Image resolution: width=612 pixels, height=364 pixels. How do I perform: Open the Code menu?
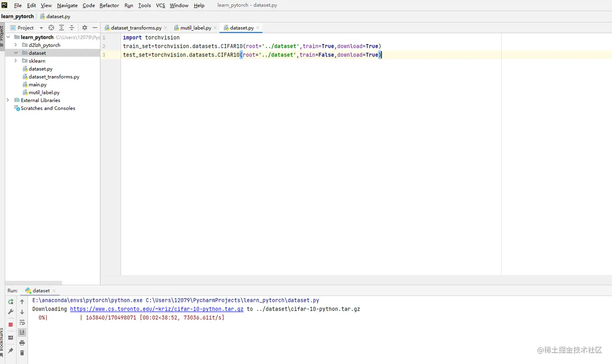tap(89, 5)
